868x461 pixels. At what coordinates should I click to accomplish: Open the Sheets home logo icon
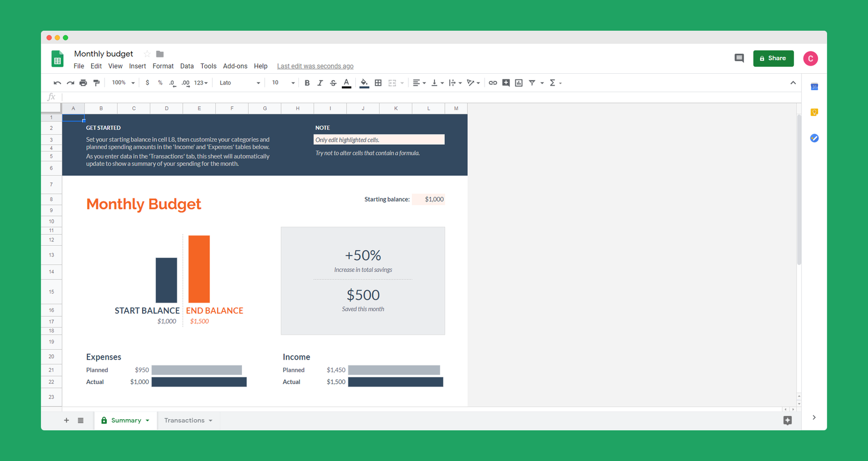[58, 59]
